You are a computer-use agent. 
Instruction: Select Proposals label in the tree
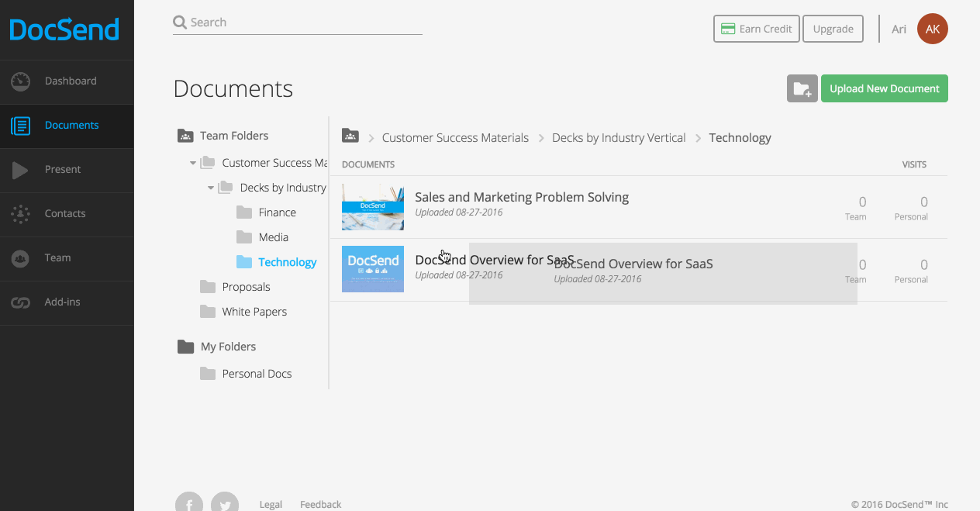pos(247,287)
